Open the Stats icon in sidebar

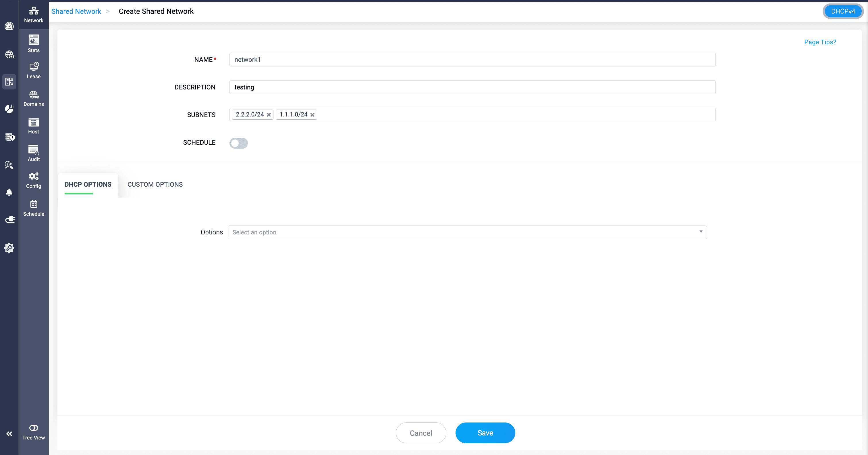pos(33,44)
